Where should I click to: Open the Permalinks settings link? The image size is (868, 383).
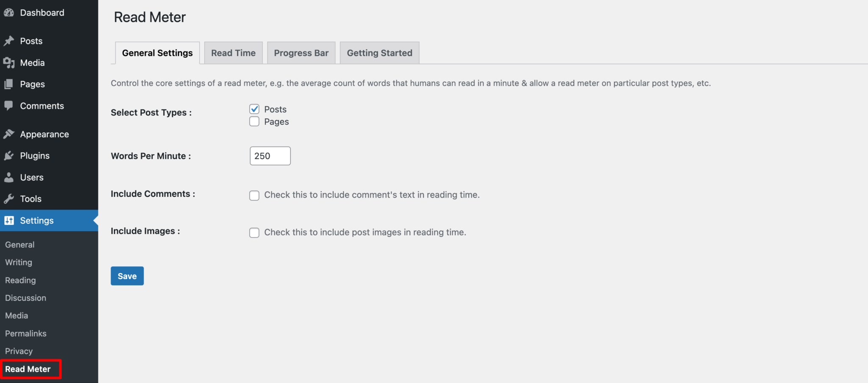(25, 333)
